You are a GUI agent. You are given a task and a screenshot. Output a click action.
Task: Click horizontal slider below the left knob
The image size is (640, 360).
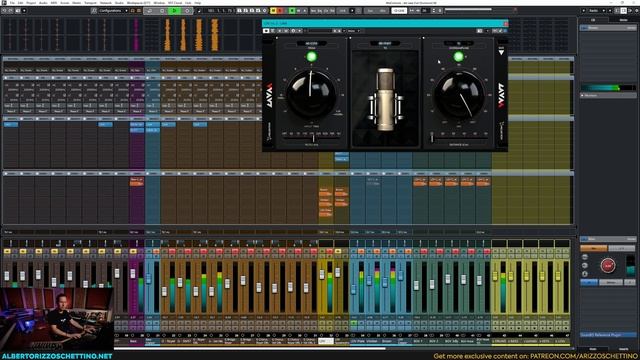coord(312,139)
